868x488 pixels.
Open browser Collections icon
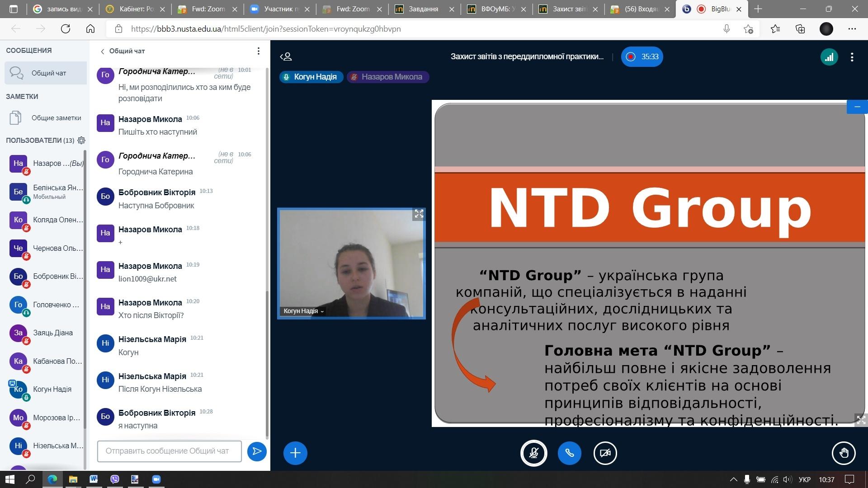[x=800, y=29]
